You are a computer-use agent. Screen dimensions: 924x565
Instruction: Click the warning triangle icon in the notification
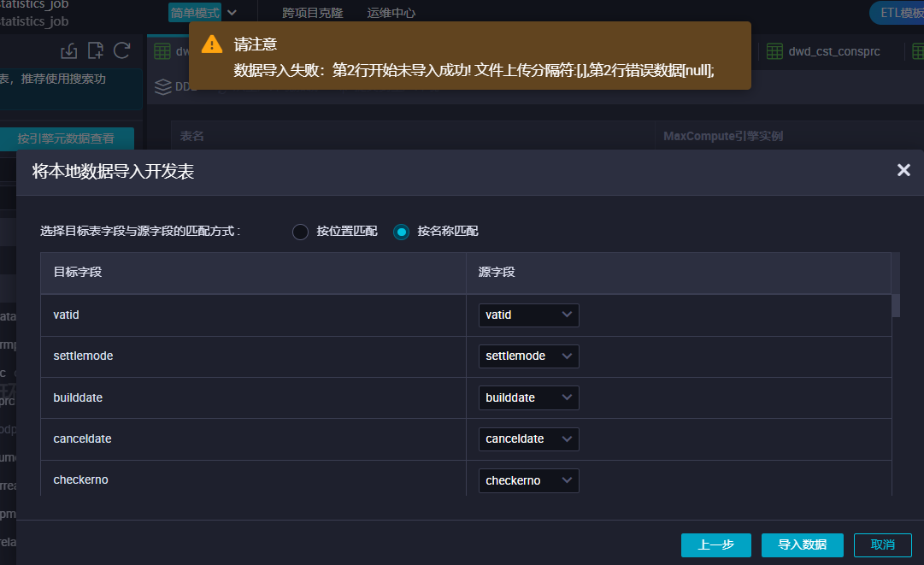tap(211, 44)
